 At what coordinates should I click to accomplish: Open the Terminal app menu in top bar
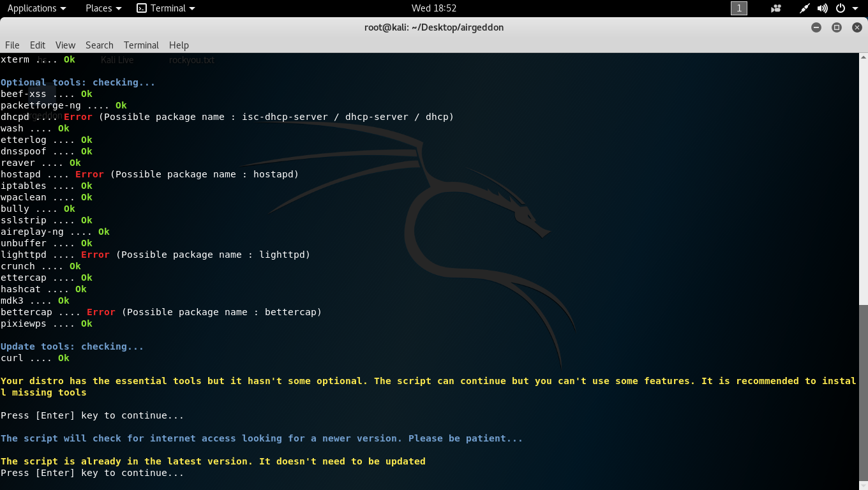(x=166, y=8)
